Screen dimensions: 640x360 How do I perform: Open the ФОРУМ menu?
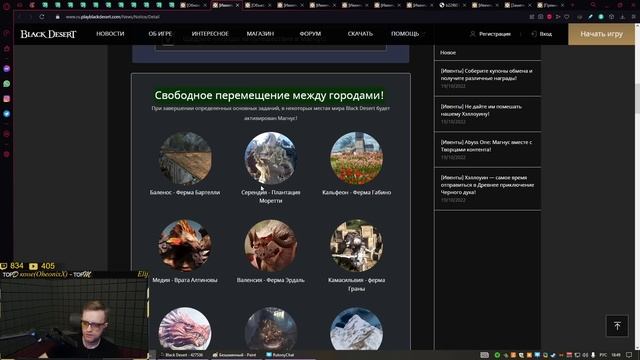coord(310,34)
